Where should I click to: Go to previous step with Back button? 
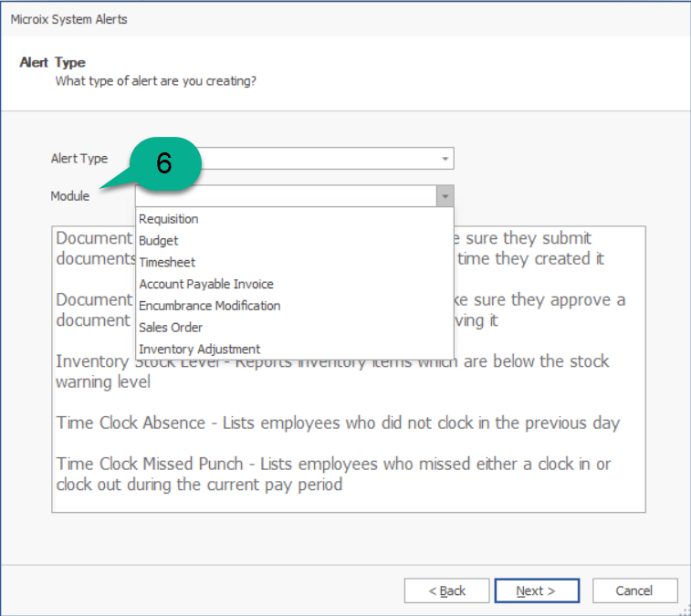[x=446, y=590]
